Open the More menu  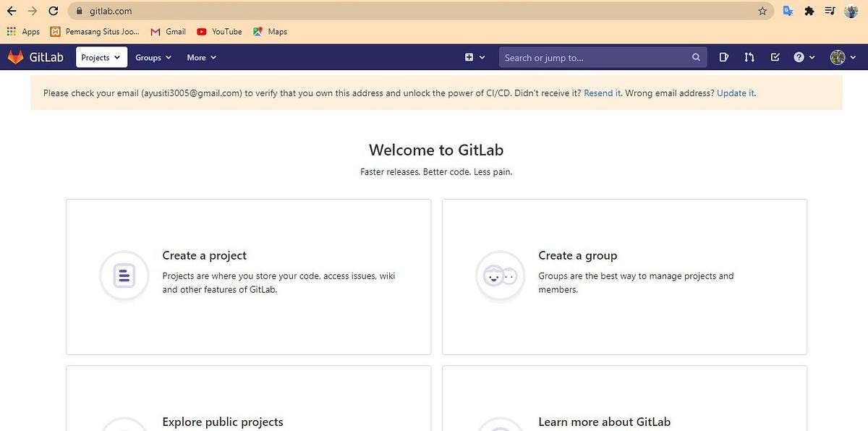(200, 57)
